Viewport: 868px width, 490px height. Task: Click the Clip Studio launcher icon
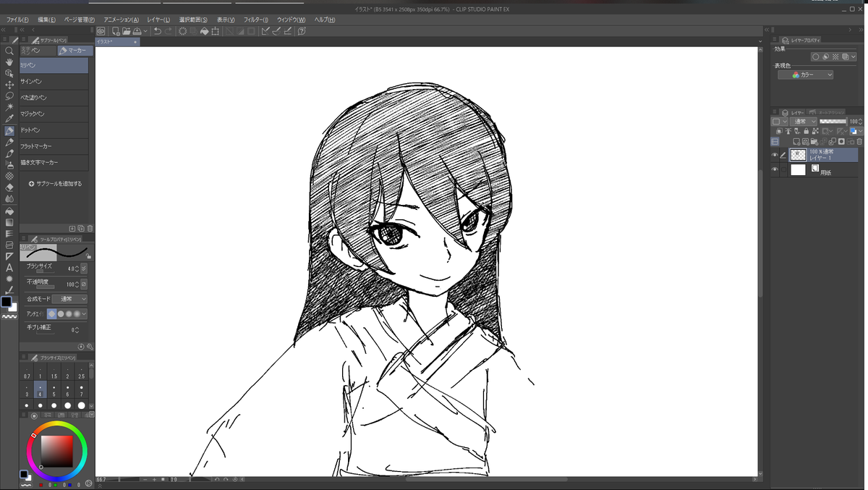coord(101,31)
